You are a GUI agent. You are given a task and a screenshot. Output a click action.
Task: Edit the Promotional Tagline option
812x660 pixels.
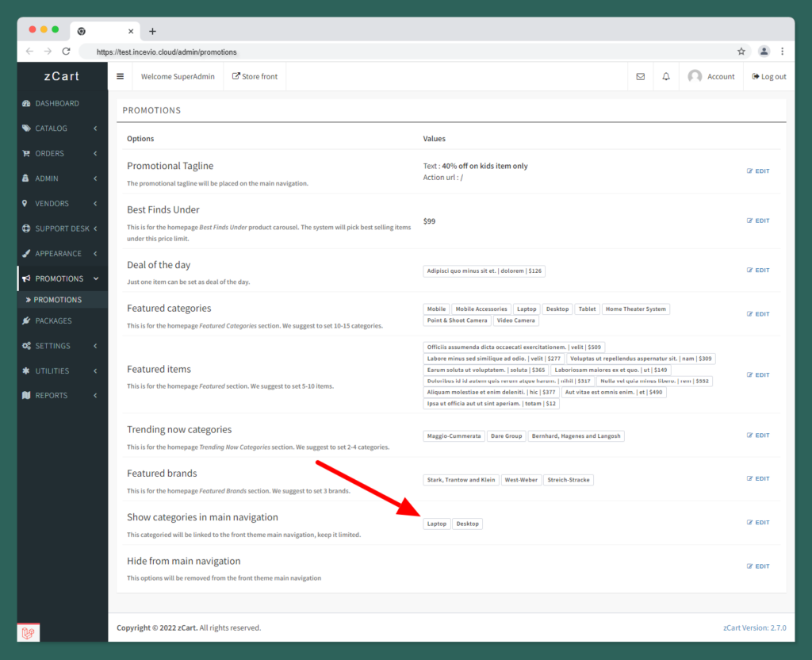[x=758, y=171]
